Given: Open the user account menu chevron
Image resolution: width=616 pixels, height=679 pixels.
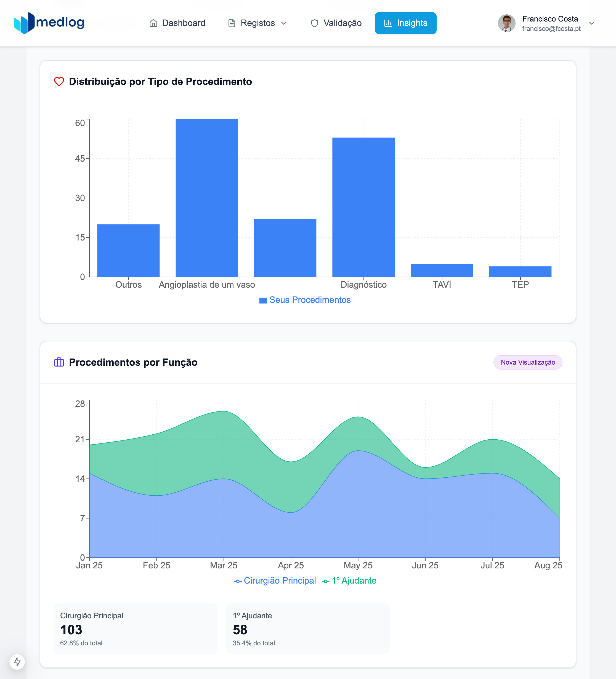Looking at the screenshot, I should click(x=591, y=23).
